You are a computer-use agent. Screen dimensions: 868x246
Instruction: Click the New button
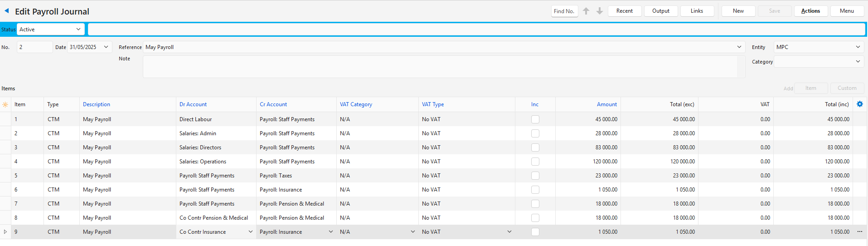pyautogui.click(x=738, y=11)
